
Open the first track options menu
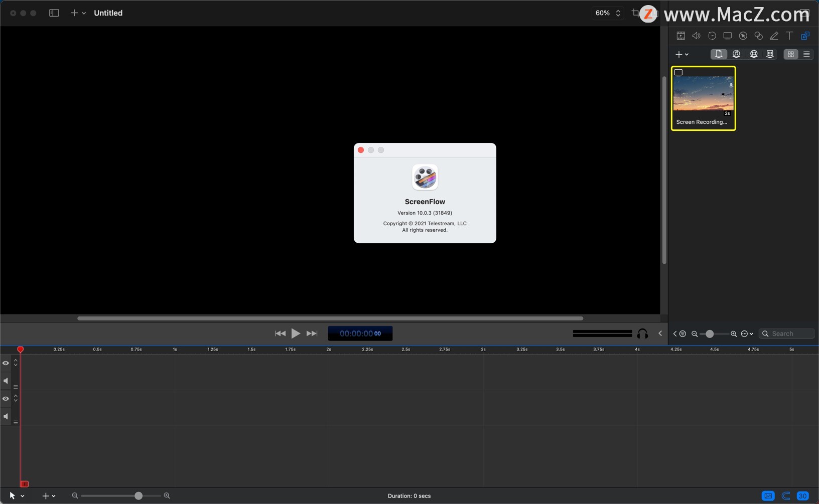(x=16, y=387)
